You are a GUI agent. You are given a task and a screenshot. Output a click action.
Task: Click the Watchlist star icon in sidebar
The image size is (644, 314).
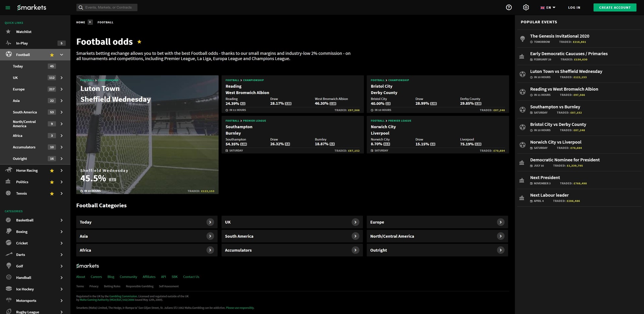click(8, 32)
